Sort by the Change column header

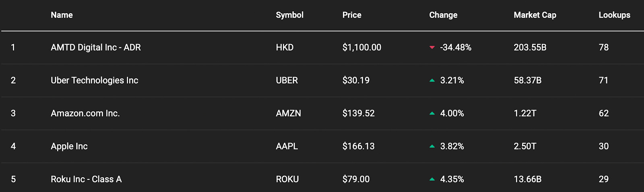tap(443, 15)
